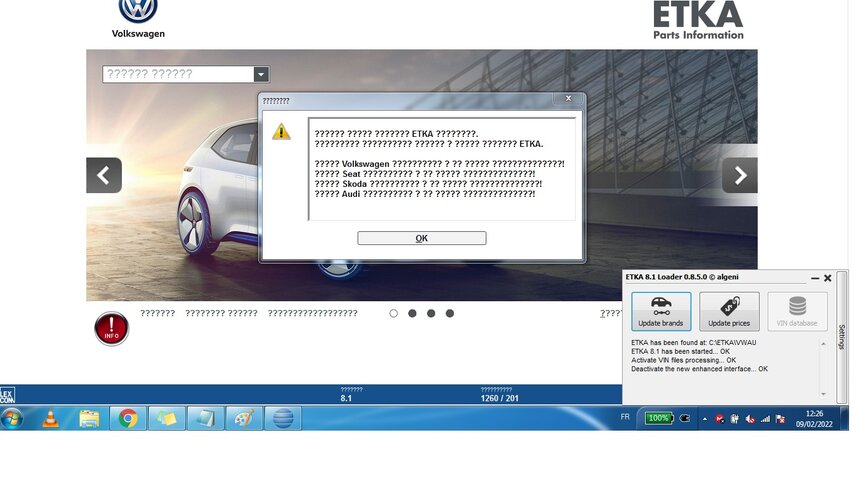The height and width of the screenshot is (480, 854).
Task: Click the volume speaker tray icon
Action: pos(750,419)
